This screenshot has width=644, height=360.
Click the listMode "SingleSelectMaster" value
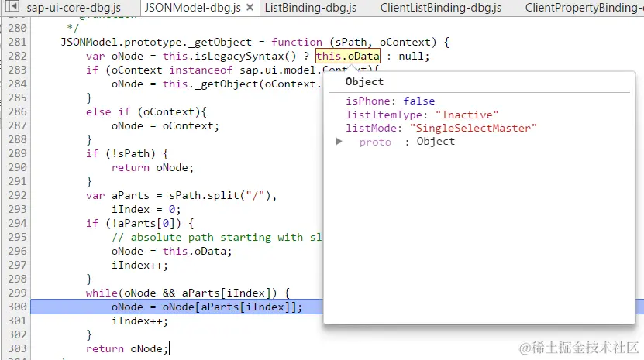474,128
